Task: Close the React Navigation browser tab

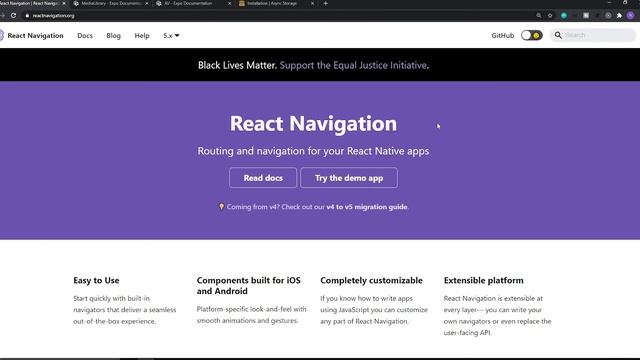Action: 64,3
